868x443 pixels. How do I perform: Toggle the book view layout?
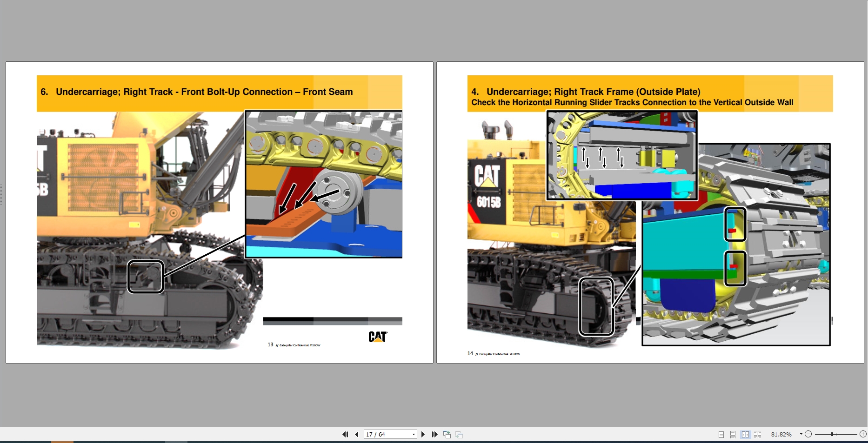758,434
